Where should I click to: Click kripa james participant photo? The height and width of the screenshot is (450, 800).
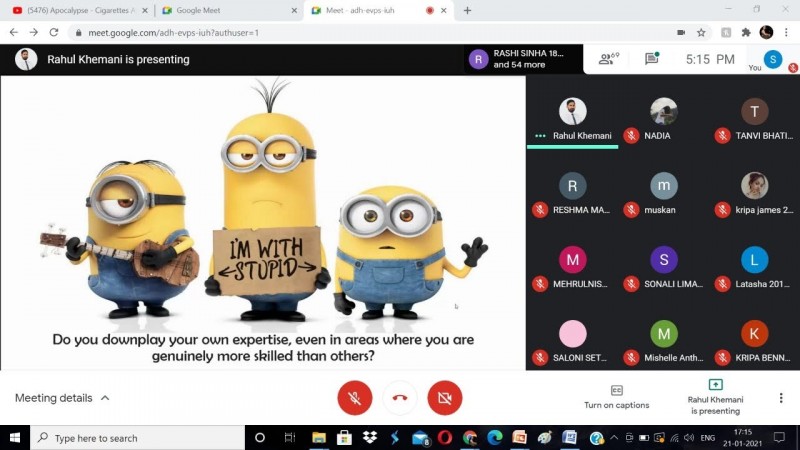(754, 186)
